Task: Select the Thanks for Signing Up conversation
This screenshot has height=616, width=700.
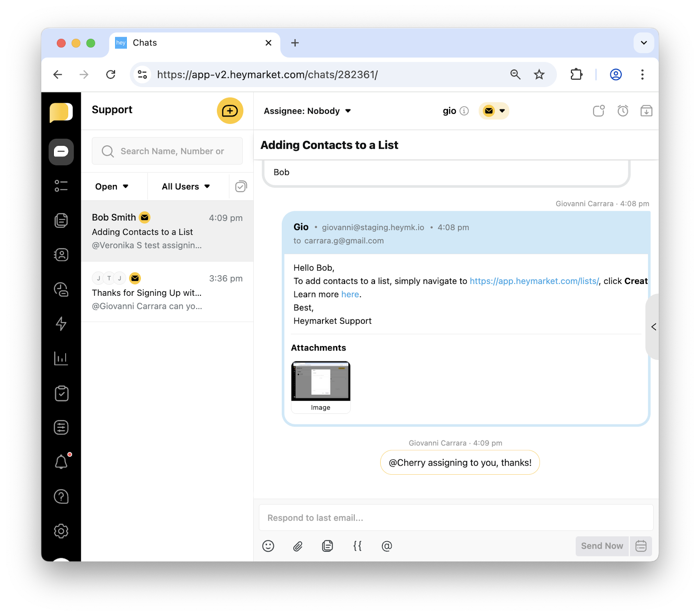Action: pyautogui.click(x=167, y=292)
